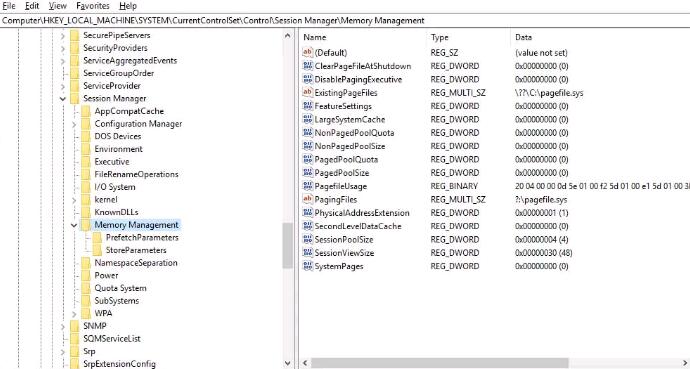Select the PrefetchParameters folder icon

tap(97, 237)
